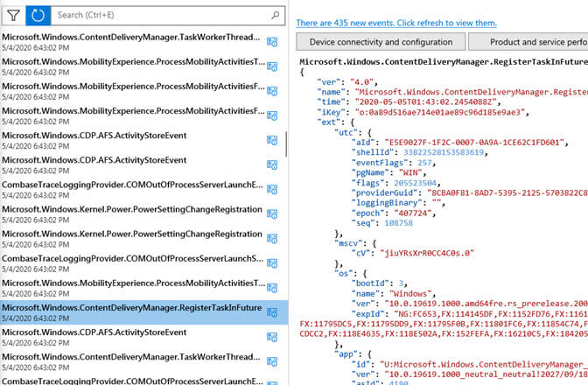Click icon on ActivityStoreEvent row below RegisterTaskInFuture
Screen dimensions: 588x385
(272, 337)
